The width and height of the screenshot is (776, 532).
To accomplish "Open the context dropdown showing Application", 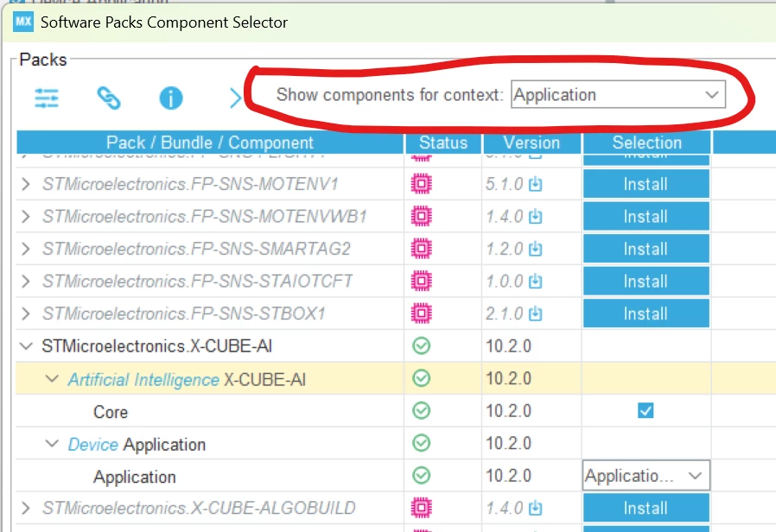I will (618, 94).
